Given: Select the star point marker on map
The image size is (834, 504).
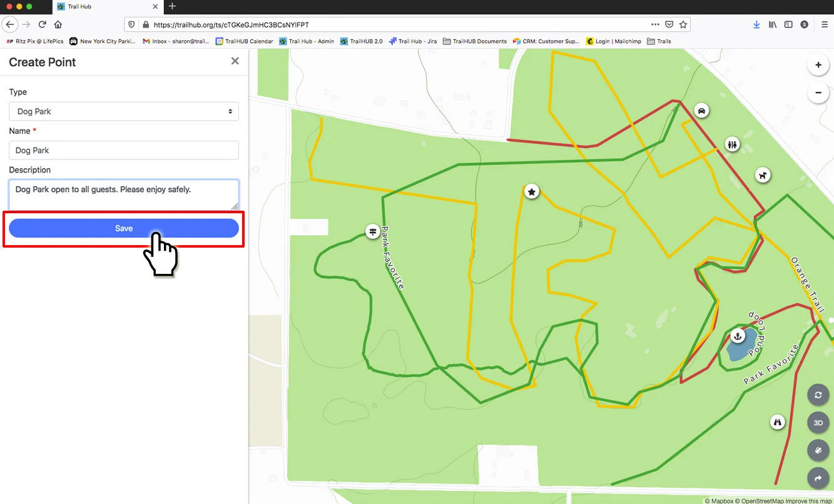Looking at the screenshot, I should [x=531, y=191].
